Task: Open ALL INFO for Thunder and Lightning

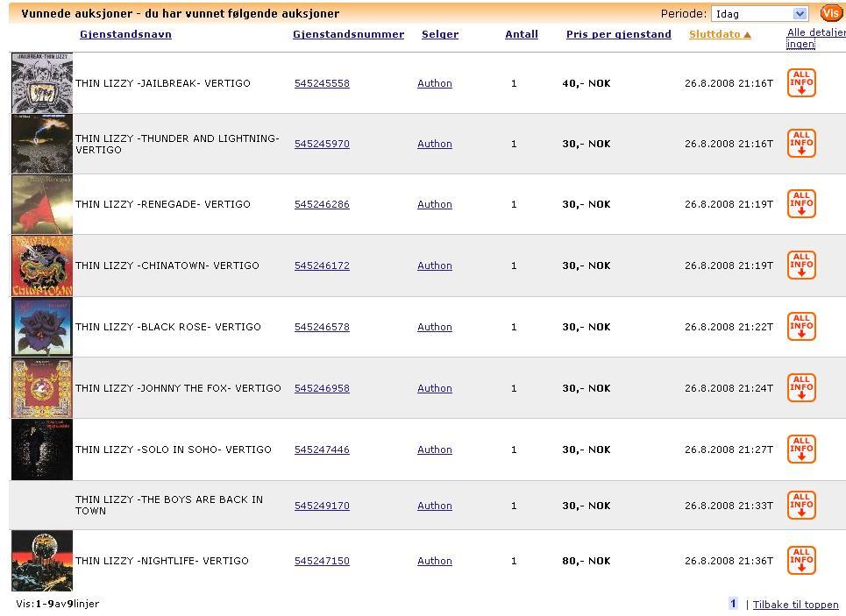Action: [x=801, y=143]
